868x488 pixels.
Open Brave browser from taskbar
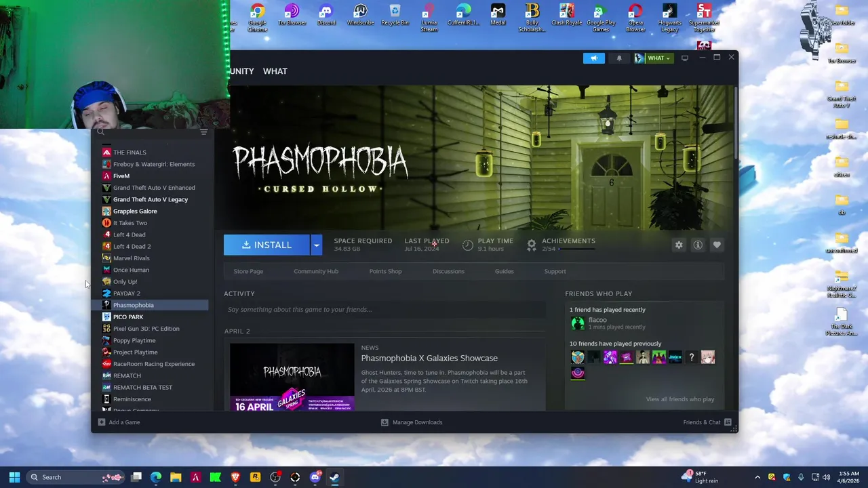(x=235, y=477)
